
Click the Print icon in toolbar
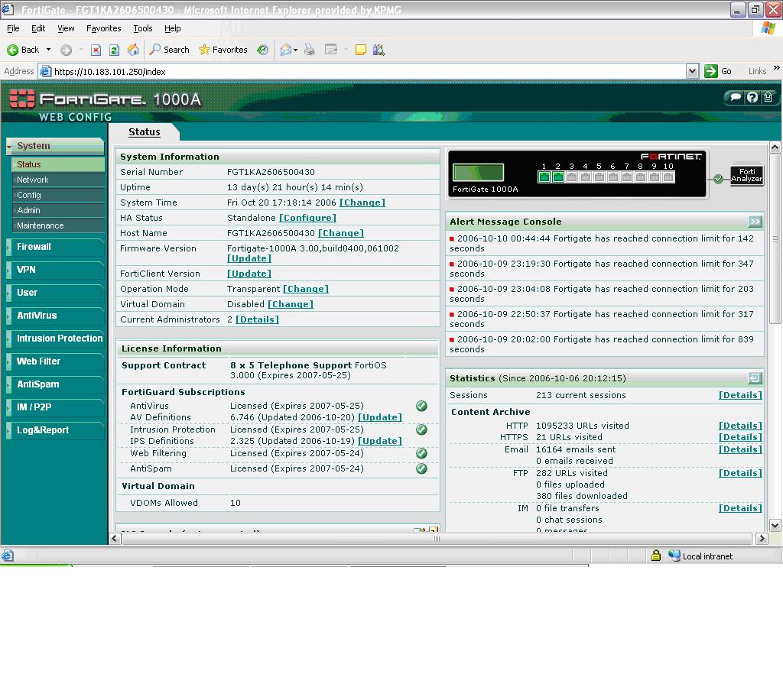[310, 50]
